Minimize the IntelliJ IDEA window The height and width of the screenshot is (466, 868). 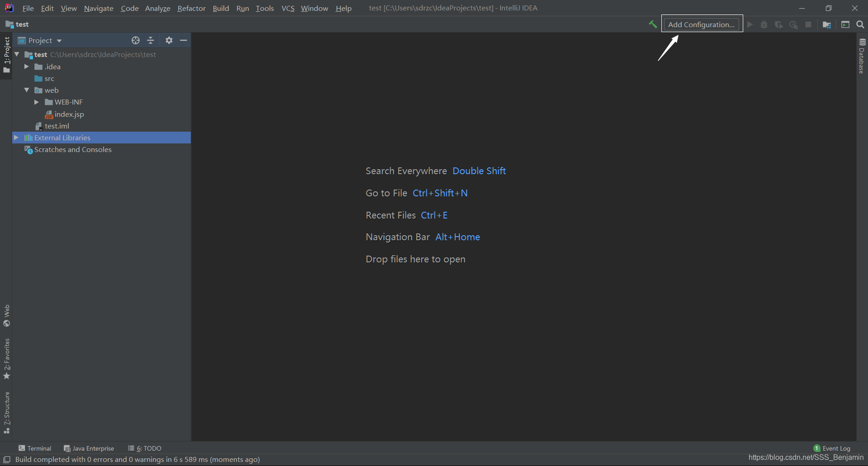pos(802,8)
